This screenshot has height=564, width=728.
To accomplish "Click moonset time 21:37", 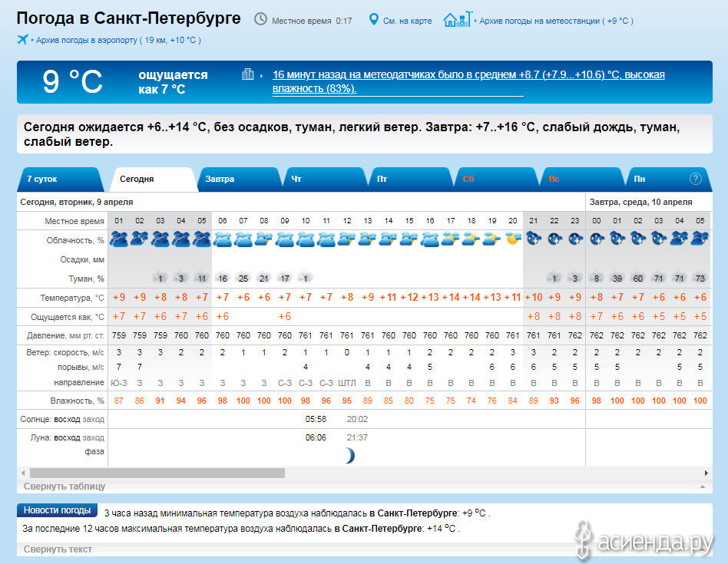I will (x=357, y=437).
